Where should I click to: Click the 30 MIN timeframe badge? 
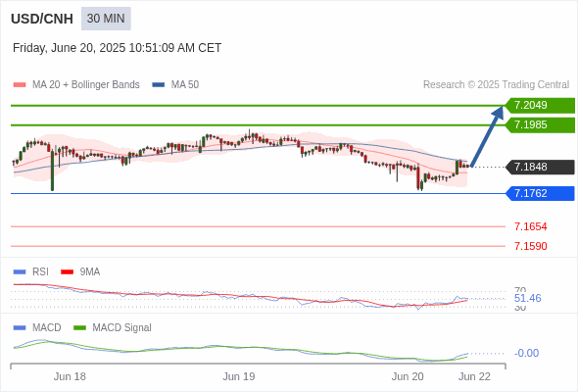click(x=106, y=19)
